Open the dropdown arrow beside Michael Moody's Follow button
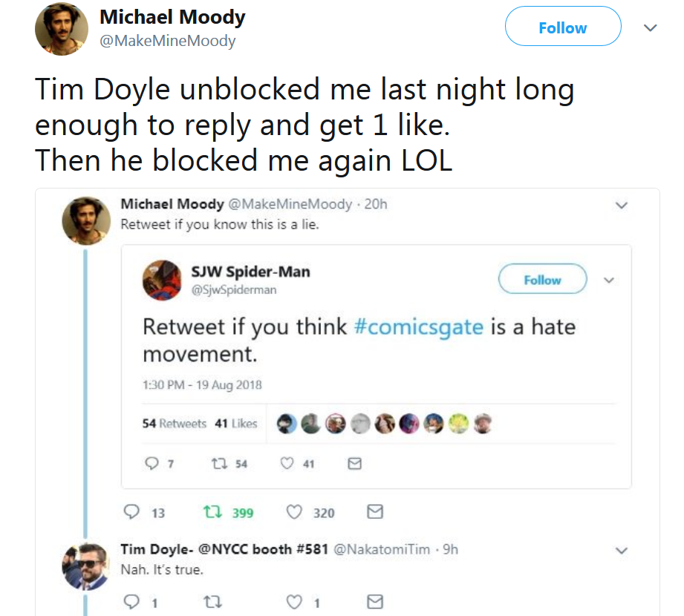Viewport: 684px width, 616px height. click(x=650, y=28)
